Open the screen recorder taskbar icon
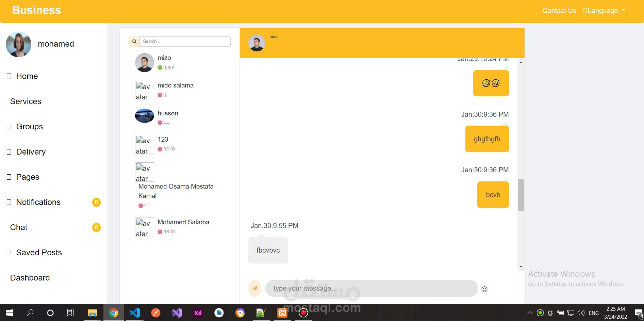This screenshot has height=321, width=644. click(303, 313)
